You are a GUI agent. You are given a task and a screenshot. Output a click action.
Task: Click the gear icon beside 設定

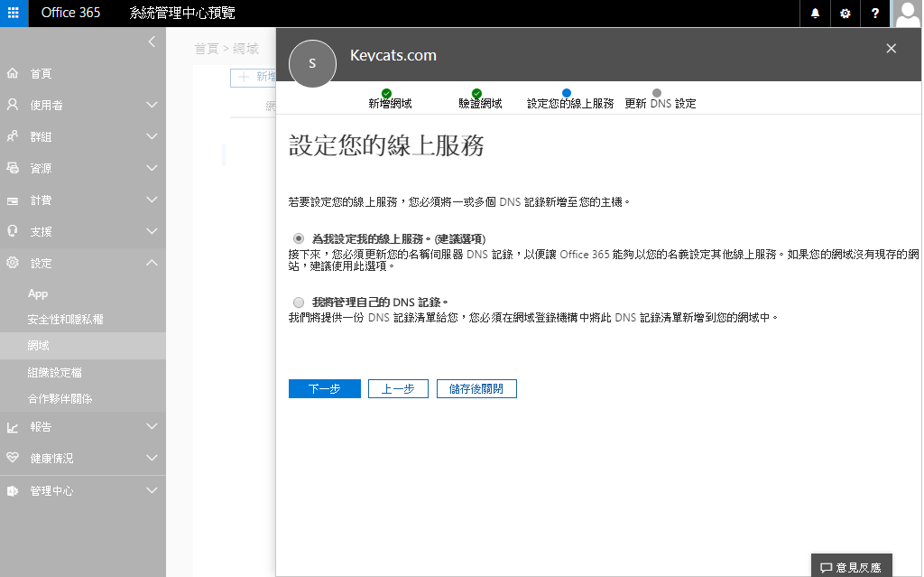(x=13, y=263)
